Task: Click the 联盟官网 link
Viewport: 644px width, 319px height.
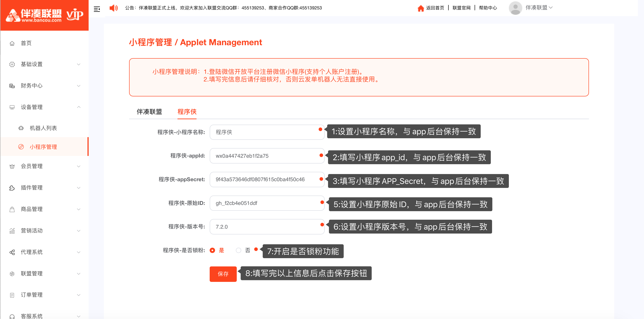Action: [461, 8]
